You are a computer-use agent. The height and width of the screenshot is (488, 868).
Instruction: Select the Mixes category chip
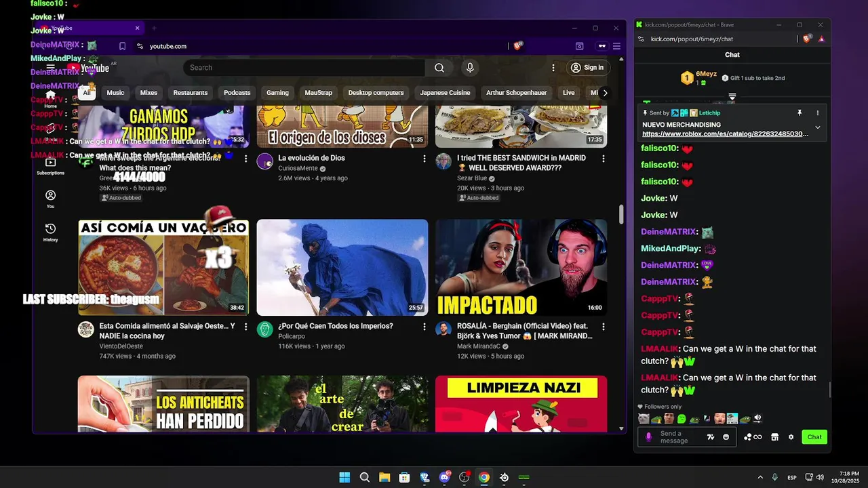pos(149,93)
